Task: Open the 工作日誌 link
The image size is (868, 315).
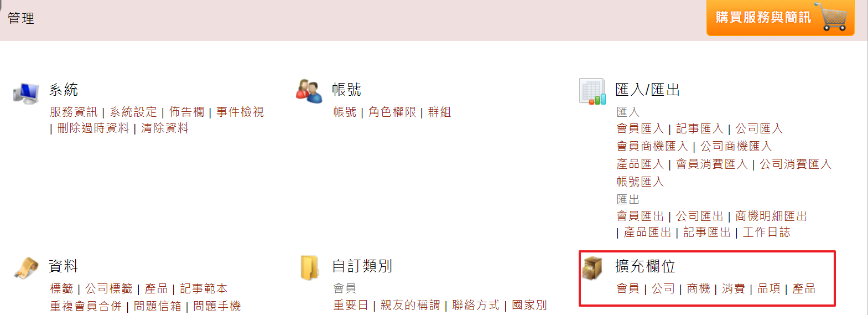Action: (766, 233)
